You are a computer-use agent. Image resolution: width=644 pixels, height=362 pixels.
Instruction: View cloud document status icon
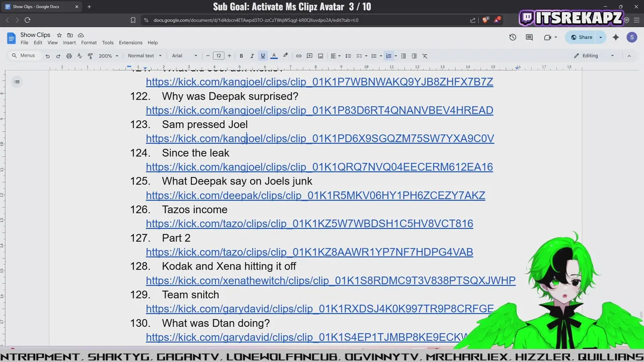80,35
